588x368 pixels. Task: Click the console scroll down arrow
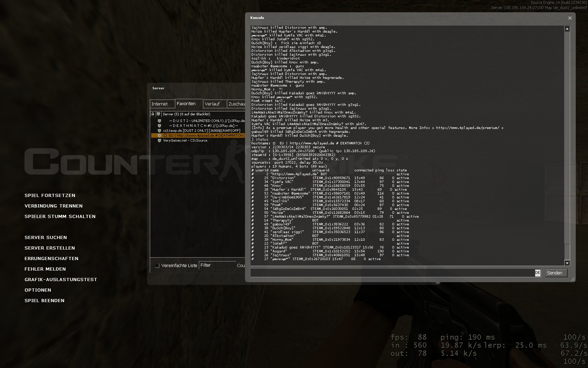pyautogui.click(x=567, y=263)
